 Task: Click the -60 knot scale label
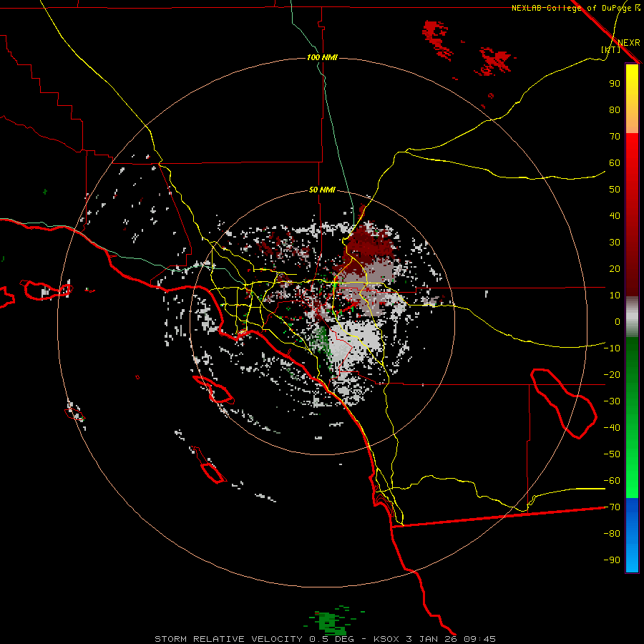[612, 481]
